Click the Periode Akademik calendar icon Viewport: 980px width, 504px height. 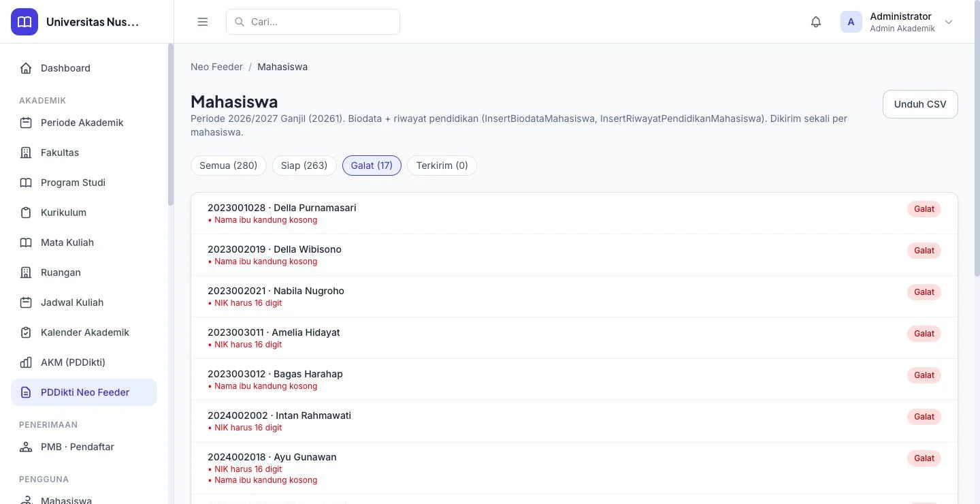point(26,123)
